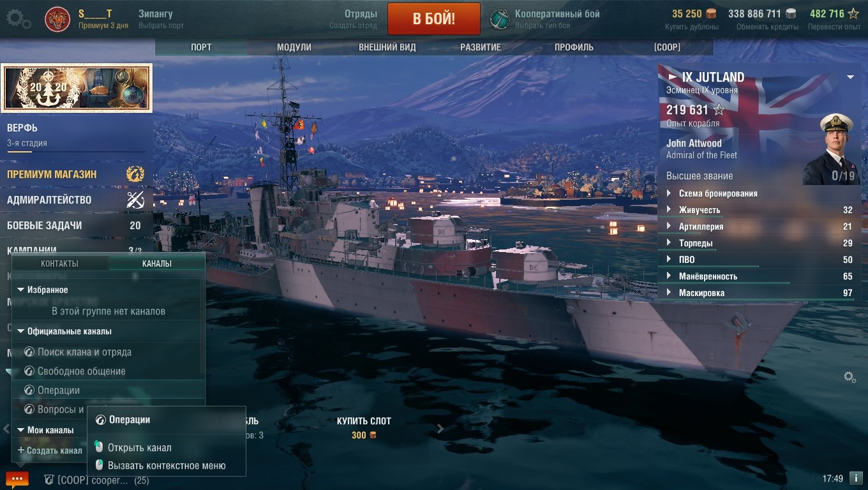
Task: Open the red chat bubble button
Action: pyautogui.click(x=17, y=479)
